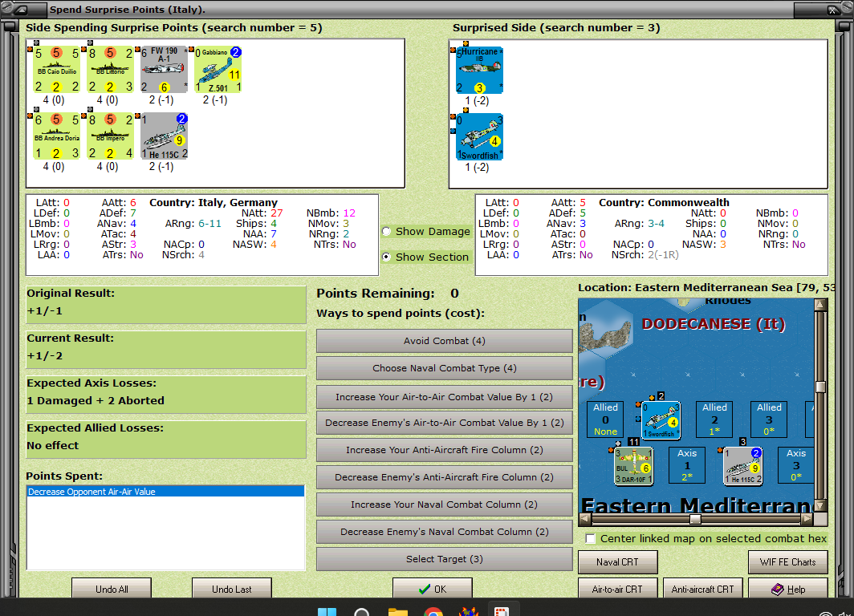Select Show Damage radio option
The width and height of the screenshot is (854, 616).
point(387,231)
